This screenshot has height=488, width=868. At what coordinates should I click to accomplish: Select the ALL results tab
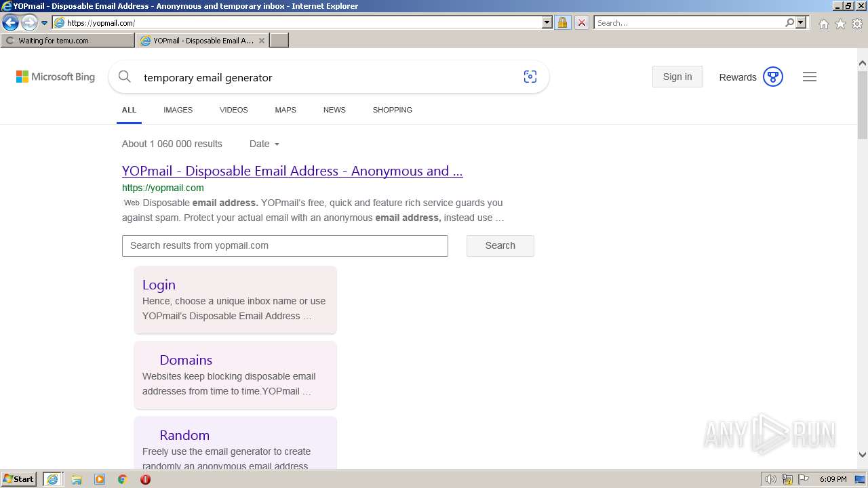pyautogui.click(x=129, y=110)
